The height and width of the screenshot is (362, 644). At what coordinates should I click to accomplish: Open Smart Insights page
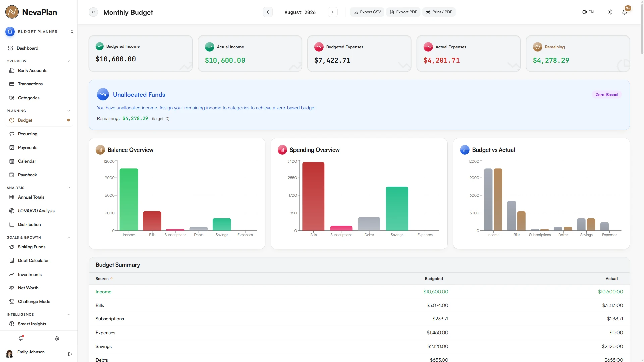point(39,324)
